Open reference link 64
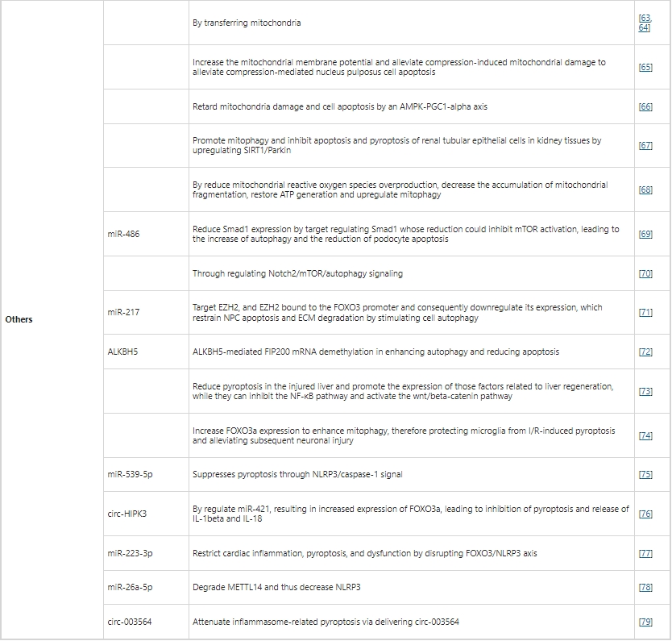 point(644,28)
